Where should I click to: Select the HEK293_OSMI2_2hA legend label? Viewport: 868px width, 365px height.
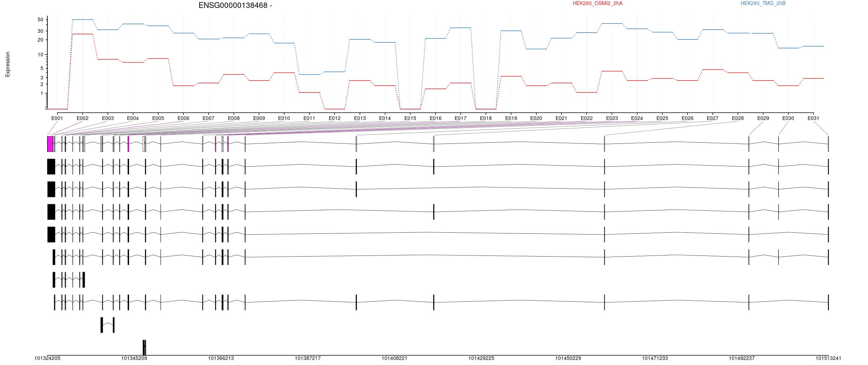[597, 3]
